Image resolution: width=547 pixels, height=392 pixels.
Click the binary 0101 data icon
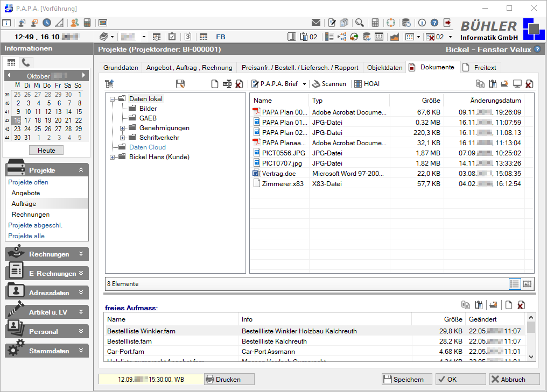(379, 37)
